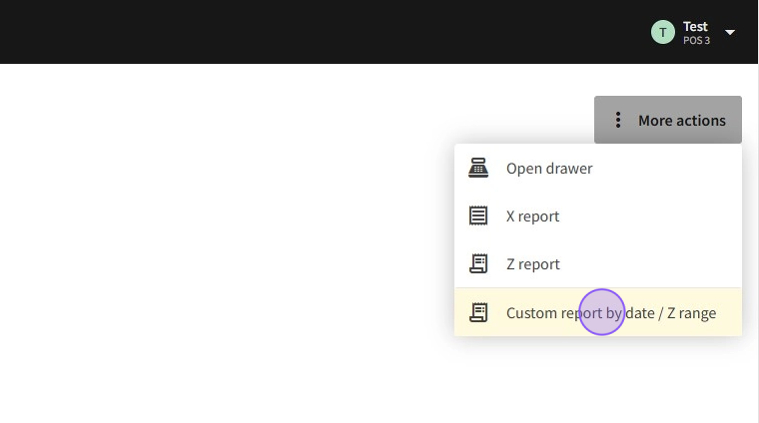Click the X report document icon

[478, 216]
